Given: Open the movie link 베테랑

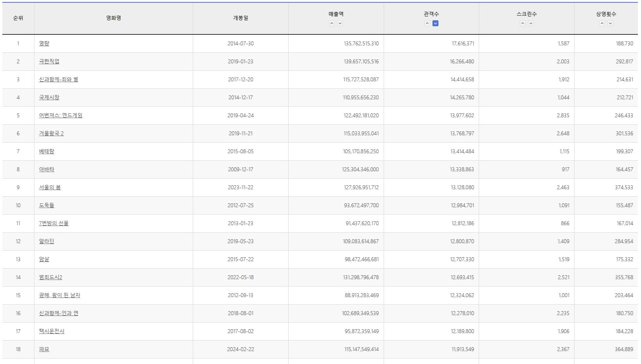Looking at the screenshot, I should click(47, 151).
